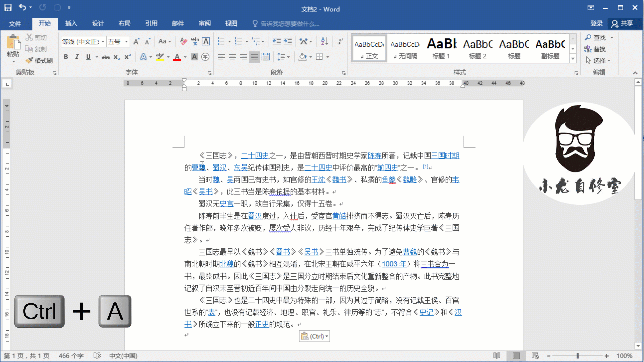Click the 100% zoom level indicator
Viewport: 644px width, 362px height.
click(624, 356)
